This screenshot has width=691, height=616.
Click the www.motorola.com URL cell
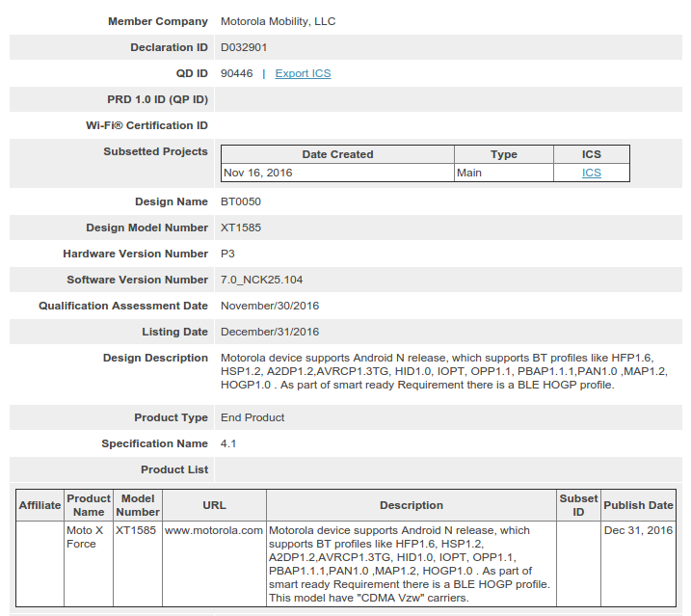(x=214, y=564)
